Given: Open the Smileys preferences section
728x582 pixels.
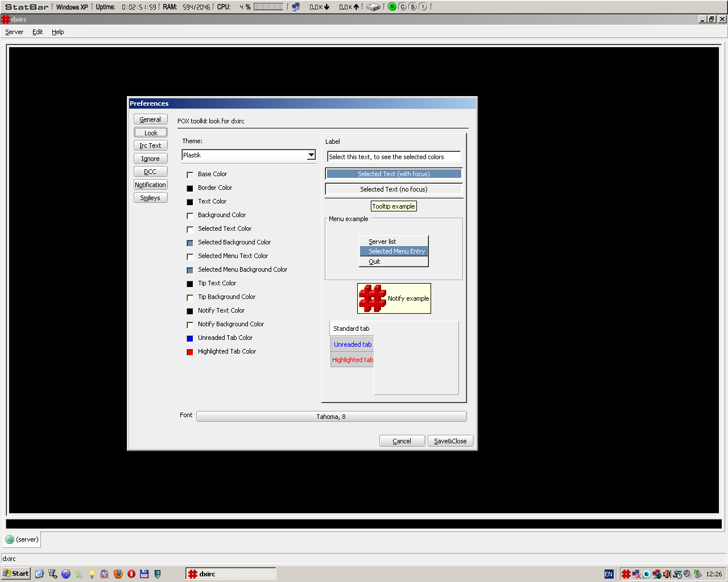Looking at the screenshot, I should coord(151,198).
